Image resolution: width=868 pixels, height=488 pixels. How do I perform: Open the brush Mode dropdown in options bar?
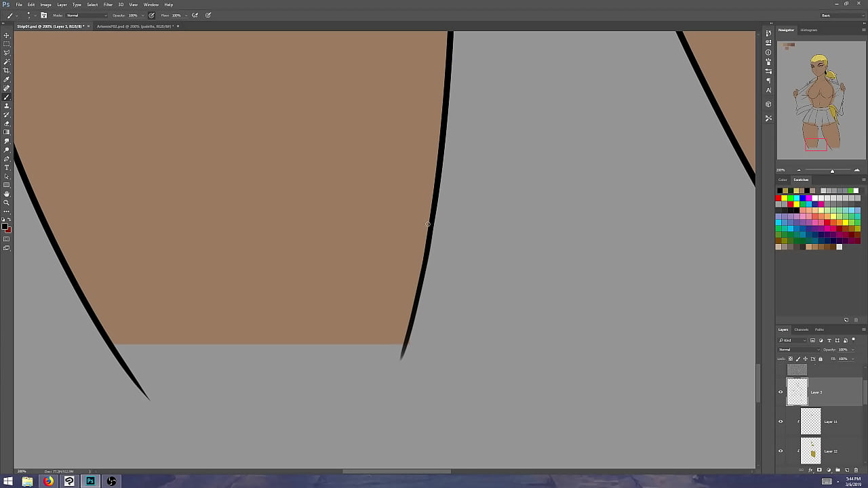click(86, 15)
